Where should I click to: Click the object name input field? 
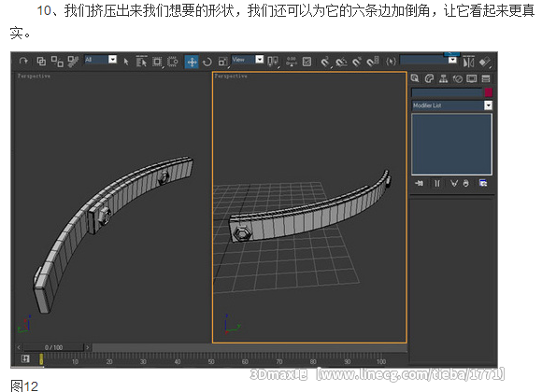click(447, 92)
